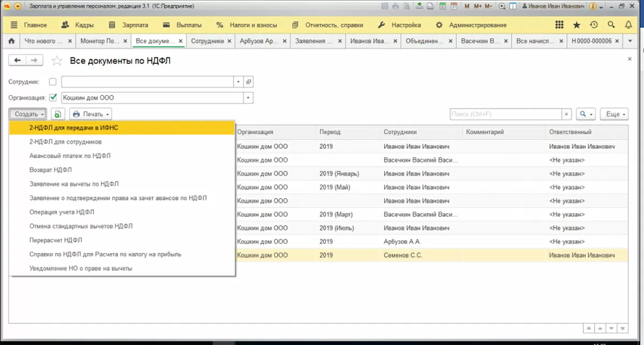
Task: Click the notifications bell icon
Action: coord(628,25)
